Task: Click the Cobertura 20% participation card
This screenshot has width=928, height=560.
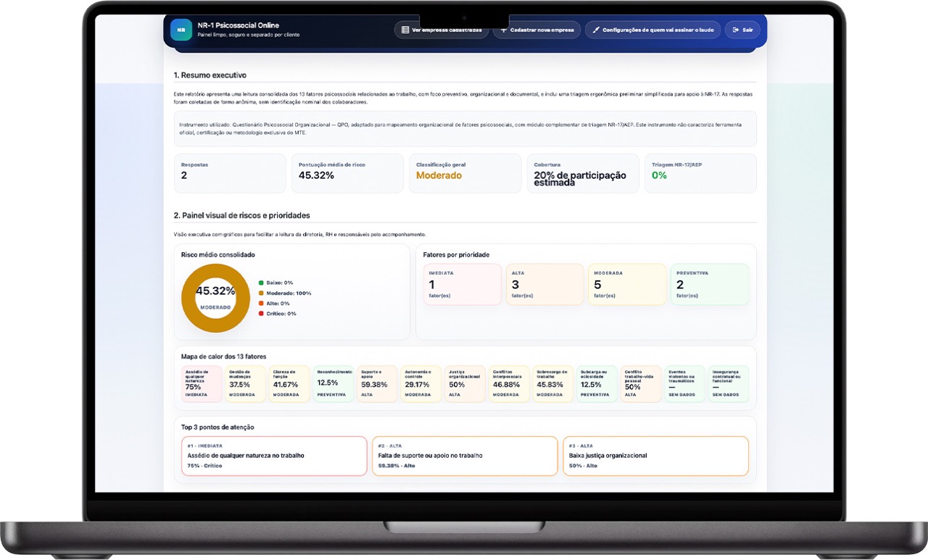Action: tap(582, 173)
